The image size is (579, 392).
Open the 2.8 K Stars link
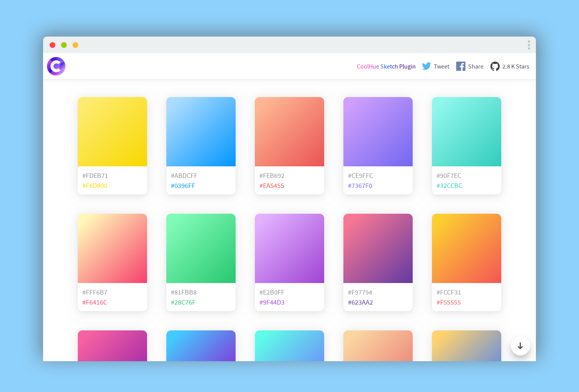515,67
